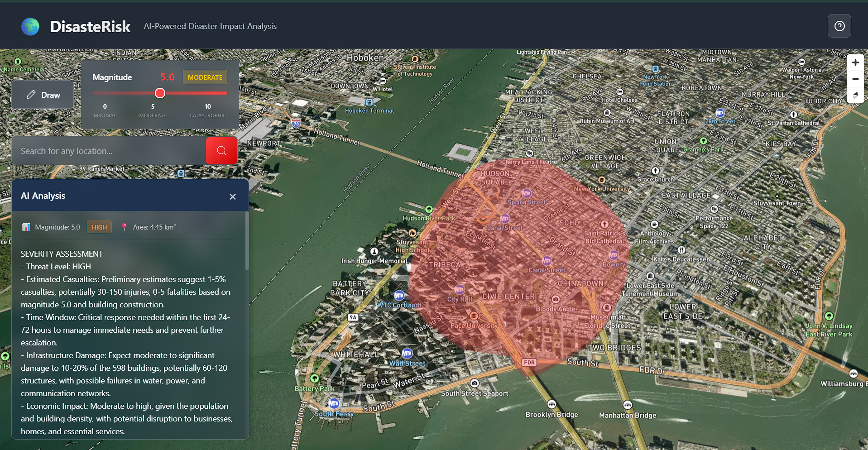
Task: Click the Lower East Side Tenement Museum marker
Action: (650, 276)
